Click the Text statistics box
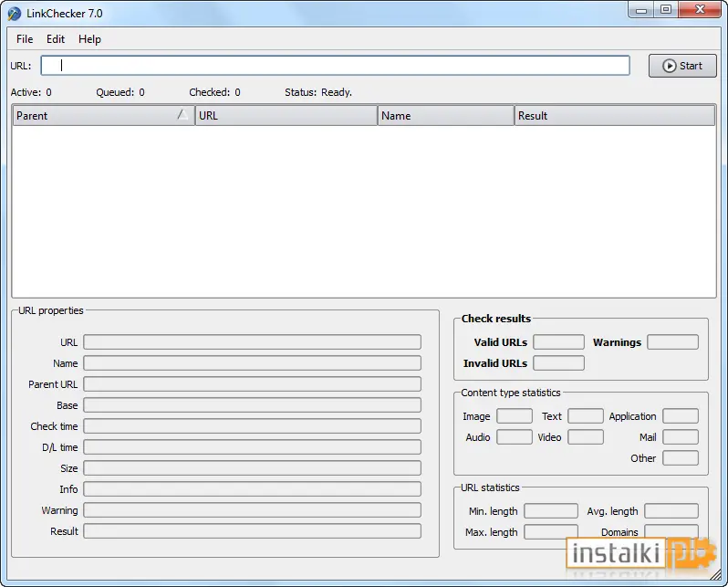728x587 pixels. click(586, 416)
